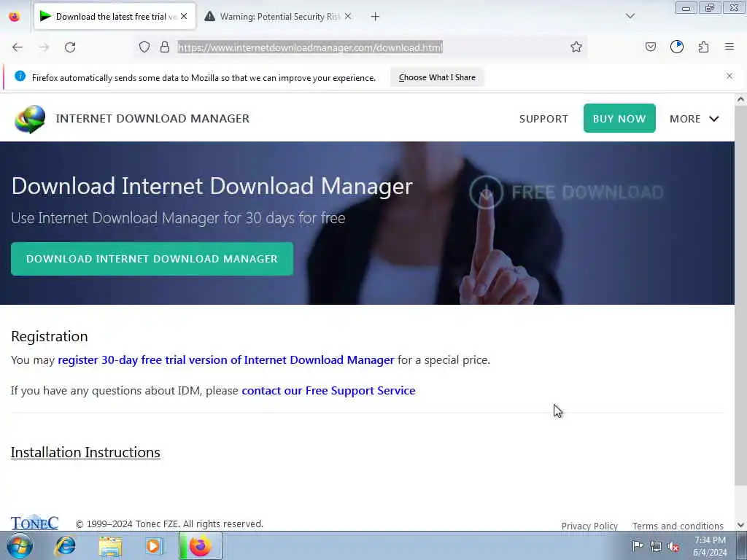Click the taskbar clock showing 7:34 PM
The image size is (747, 560).
point(710,545)
